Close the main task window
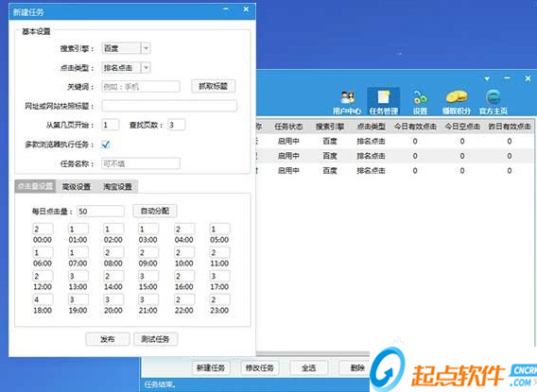The width and height of the screenshot is (537, 392). point(528,78)
